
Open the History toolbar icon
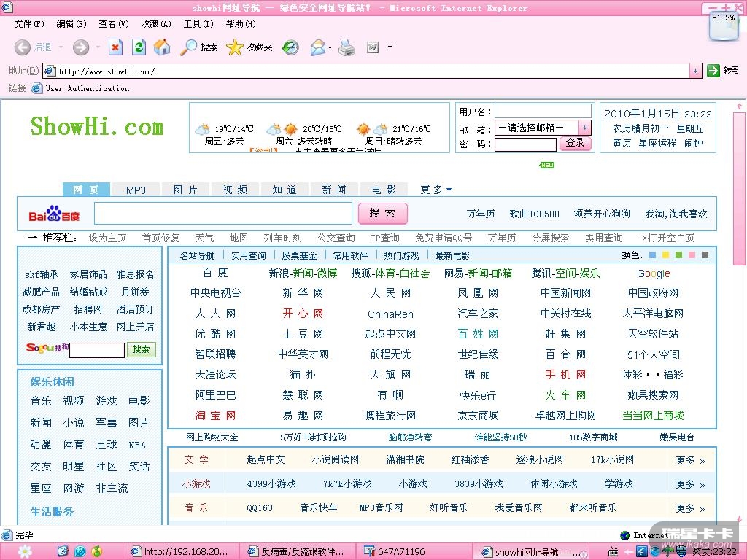tap(290, 47)
